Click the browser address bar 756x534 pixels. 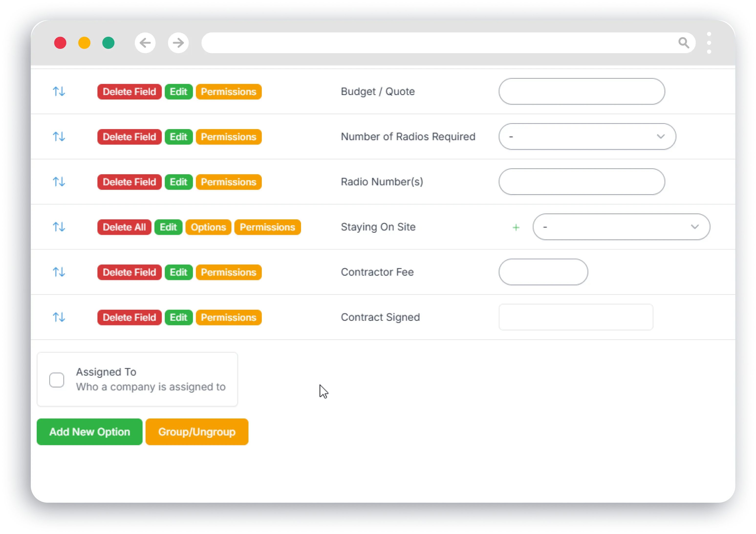pos(428,43)
